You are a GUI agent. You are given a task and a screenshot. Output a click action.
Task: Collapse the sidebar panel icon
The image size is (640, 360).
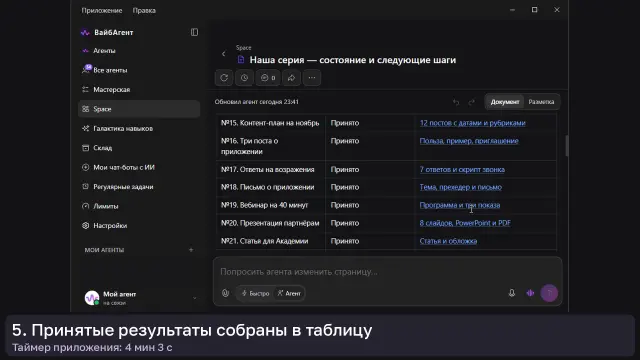point(194,32)
